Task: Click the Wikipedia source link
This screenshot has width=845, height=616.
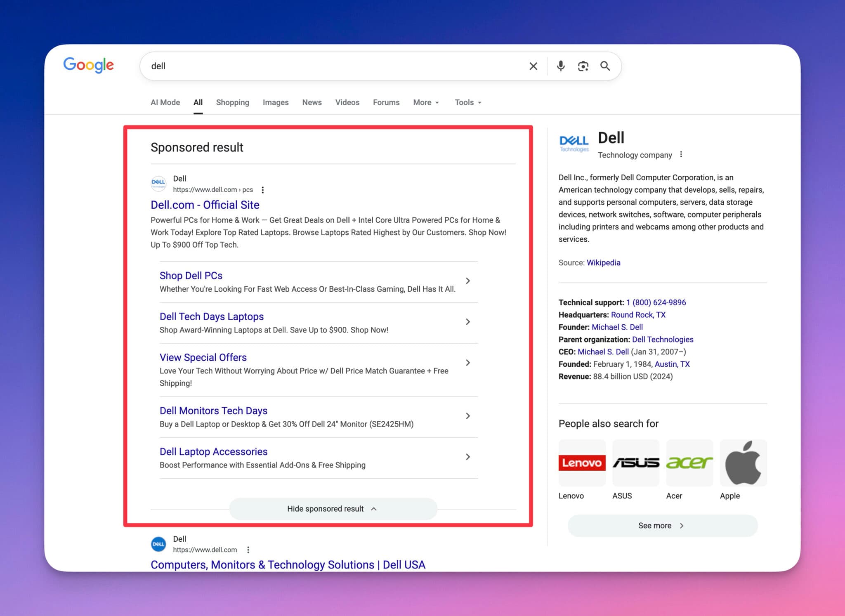Action: click(x=603, y=262)
